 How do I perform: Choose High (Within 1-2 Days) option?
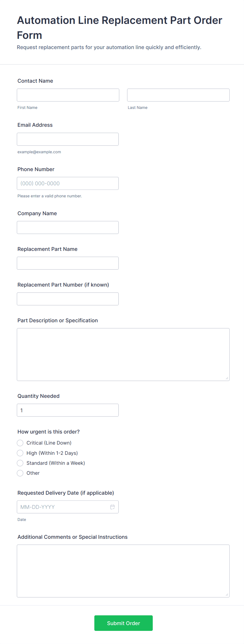(x=20, y=453)
